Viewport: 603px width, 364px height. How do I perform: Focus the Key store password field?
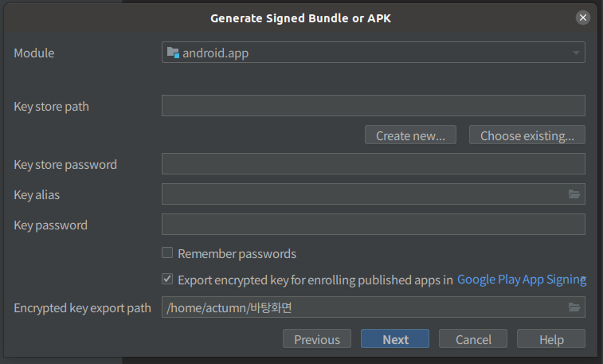coord(374,164)
